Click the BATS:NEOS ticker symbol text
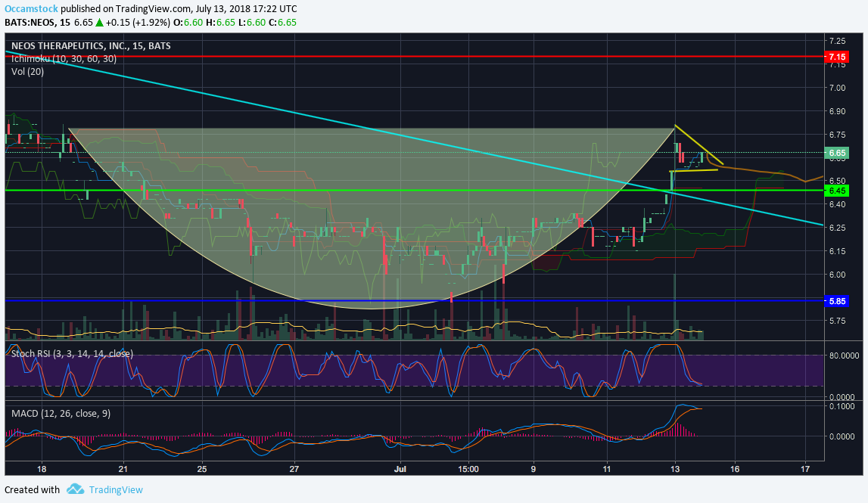Image resolution: width=868 pixels, height=503 pixels. (x=30, y=23)
